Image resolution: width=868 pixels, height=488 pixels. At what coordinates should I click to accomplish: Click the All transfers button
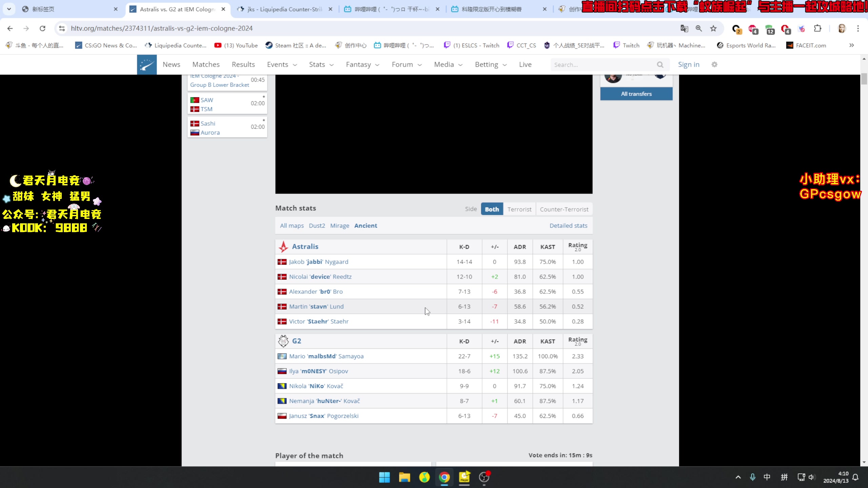pyautogui.click(x=636, y=94)
